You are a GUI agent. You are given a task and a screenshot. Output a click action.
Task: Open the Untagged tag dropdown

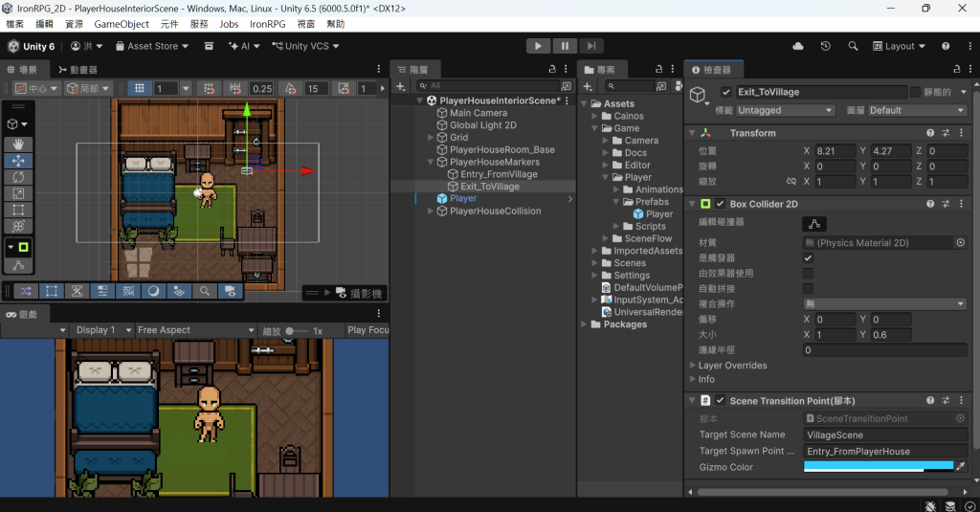pos(785,110)
